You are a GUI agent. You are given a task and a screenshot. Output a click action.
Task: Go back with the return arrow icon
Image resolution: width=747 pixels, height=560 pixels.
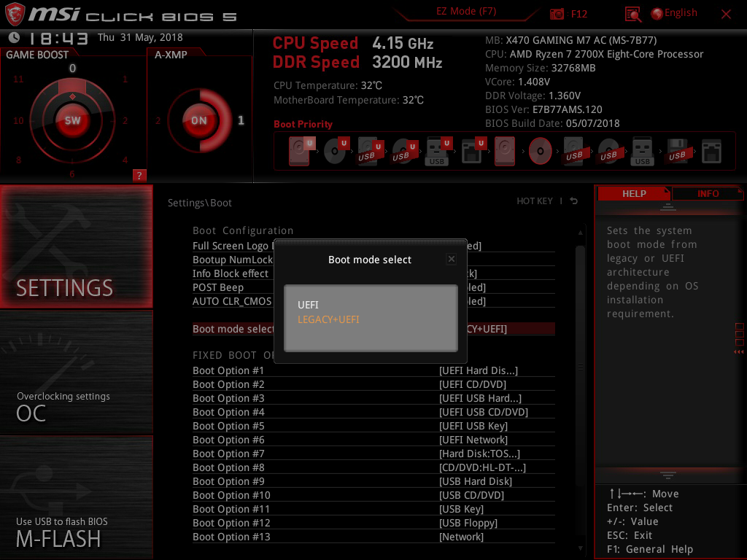click(x=574, y=201)
